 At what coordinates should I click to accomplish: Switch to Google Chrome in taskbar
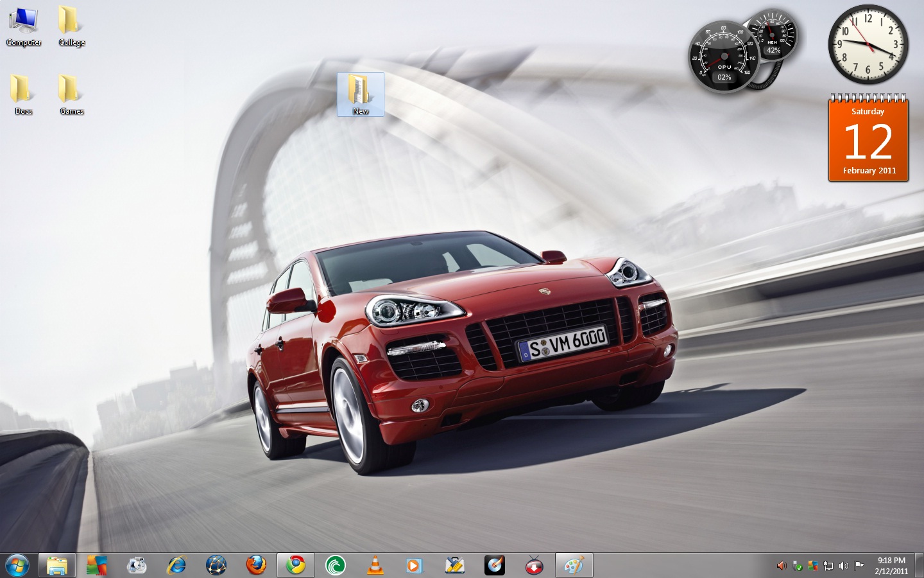point(296,566)
